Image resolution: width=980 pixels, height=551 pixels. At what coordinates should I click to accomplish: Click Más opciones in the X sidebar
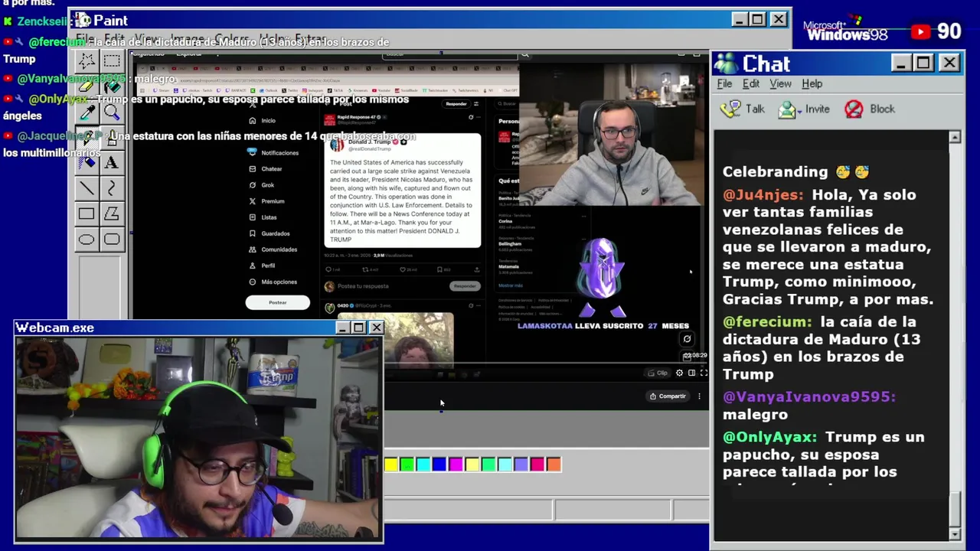272,282
